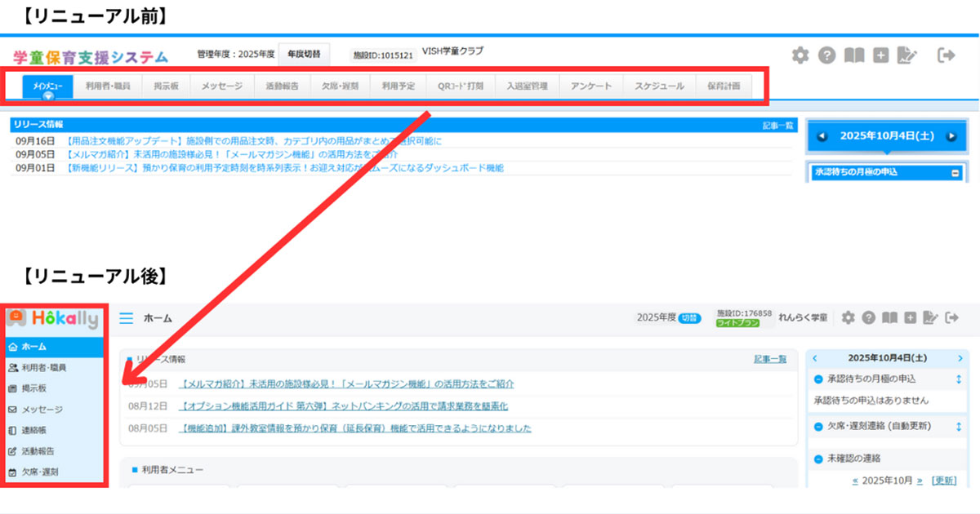Collapse the 未確認の連絡 panel
980x514 pixels.
[818, 459]
